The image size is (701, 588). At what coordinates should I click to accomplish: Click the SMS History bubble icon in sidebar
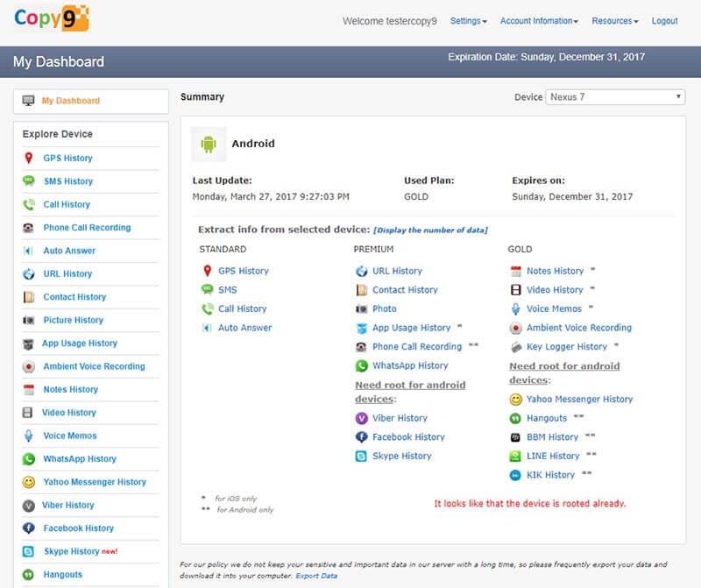pos(29,181)
